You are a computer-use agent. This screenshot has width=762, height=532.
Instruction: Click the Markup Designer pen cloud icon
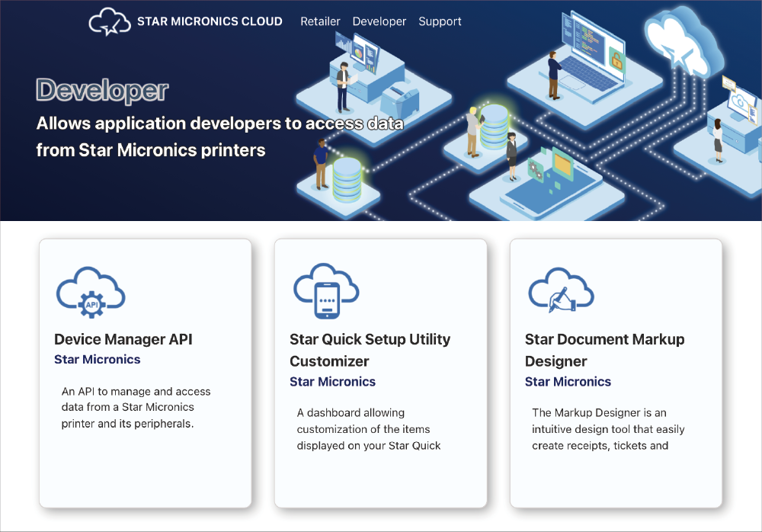coord(562,291)
